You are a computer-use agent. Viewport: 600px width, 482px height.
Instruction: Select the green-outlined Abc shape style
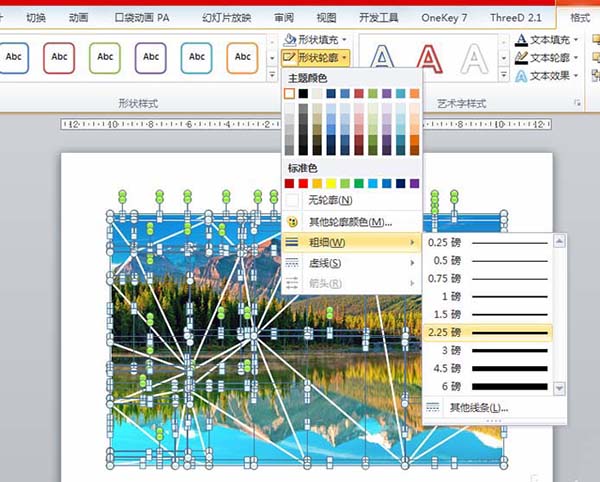click(105, 57)
